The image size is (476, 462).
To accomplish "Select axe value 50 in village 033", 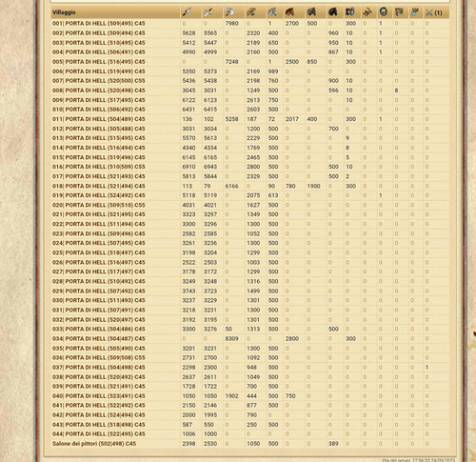I will pos(228,329).
